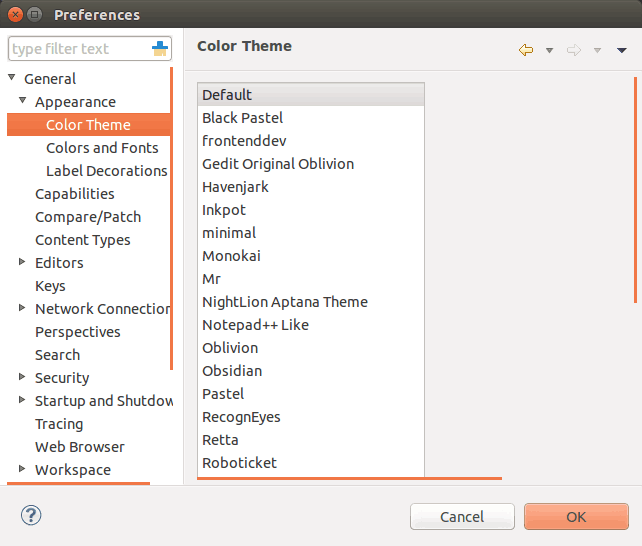Open the help question mark icon

point(31,515)
